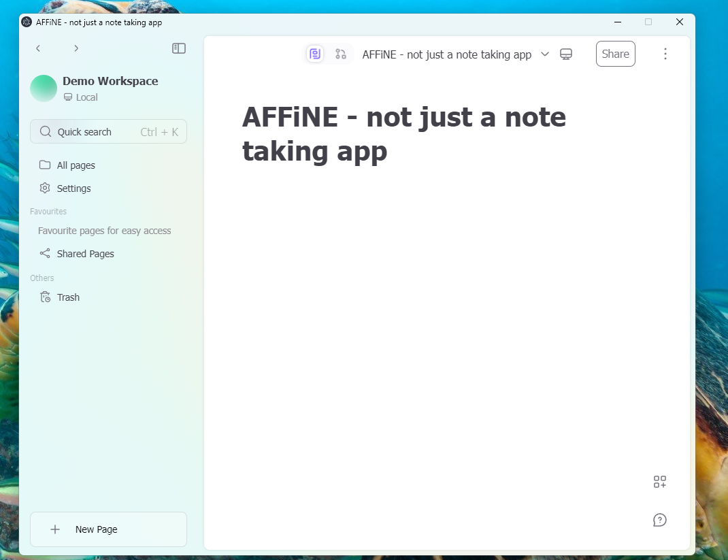Click the back navigation arrow
728x560 pixels.
point(38,48)
